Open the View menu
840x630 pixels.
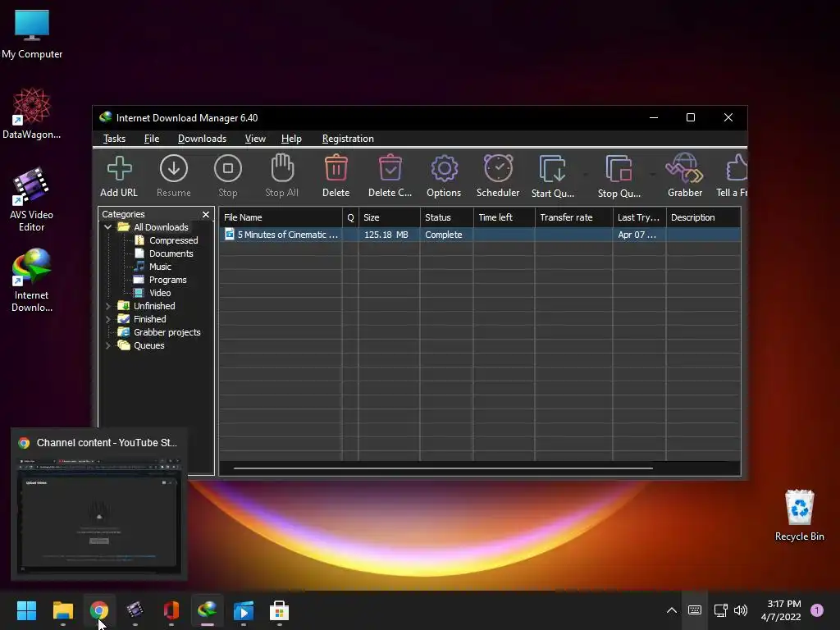[255, 138]
